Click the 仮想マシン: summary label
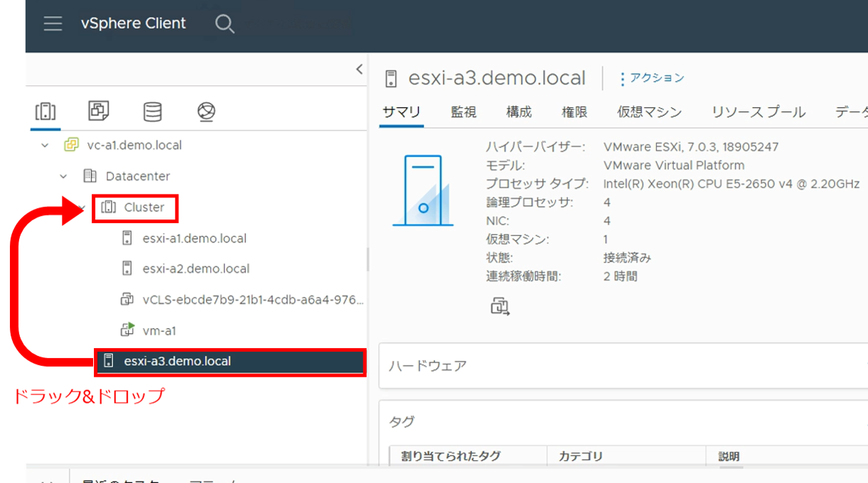The height and width of the screenshot is (483, 868). tap(518, 239)
